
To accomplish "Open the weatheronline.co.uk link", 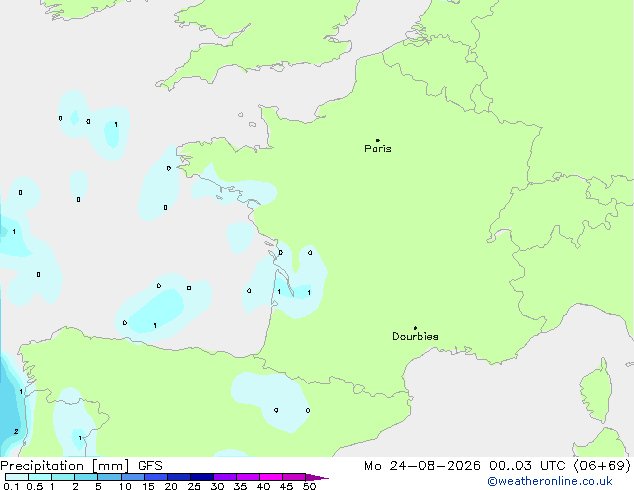I will tap(550, 481).
